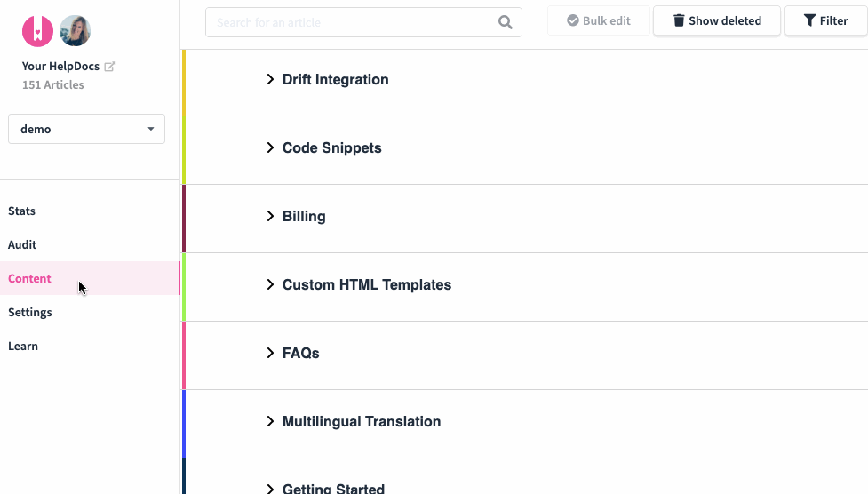The width and height of the screenshot is (868, 494).
Task: Click the checkmark icon on Bulk edit
Action: pos(573,20)
